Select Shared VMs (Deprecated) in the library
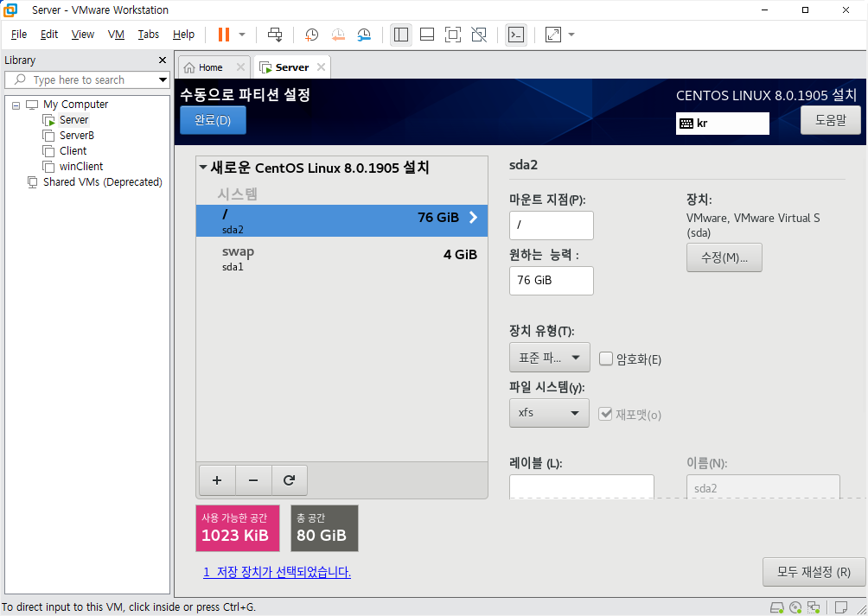 102,182
